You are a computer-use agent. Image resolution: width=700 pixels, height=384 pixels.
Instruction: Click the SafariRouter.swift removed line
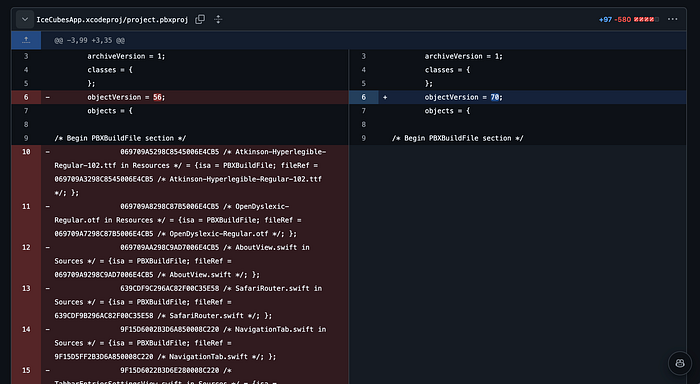[195, 302]
